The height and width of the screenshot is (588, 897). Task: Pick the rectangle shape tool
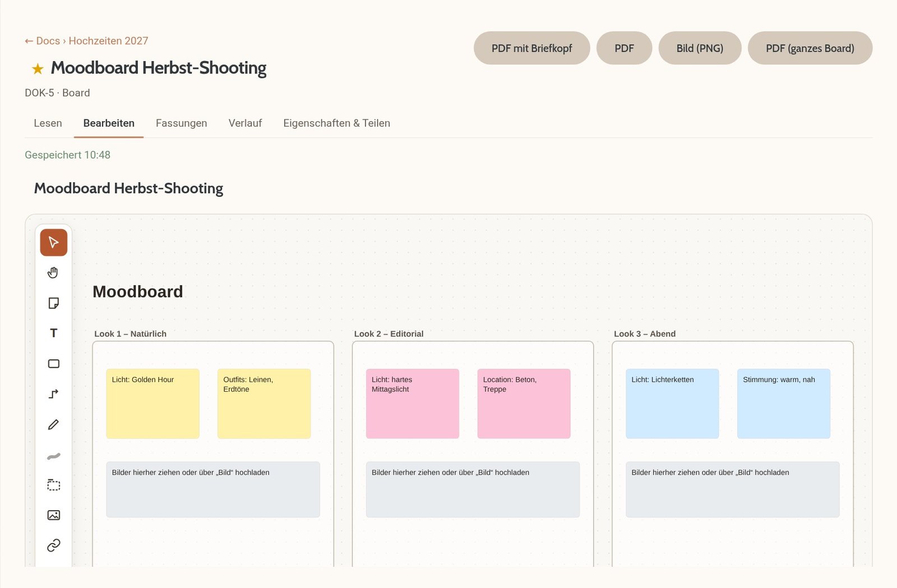(54, 364)
